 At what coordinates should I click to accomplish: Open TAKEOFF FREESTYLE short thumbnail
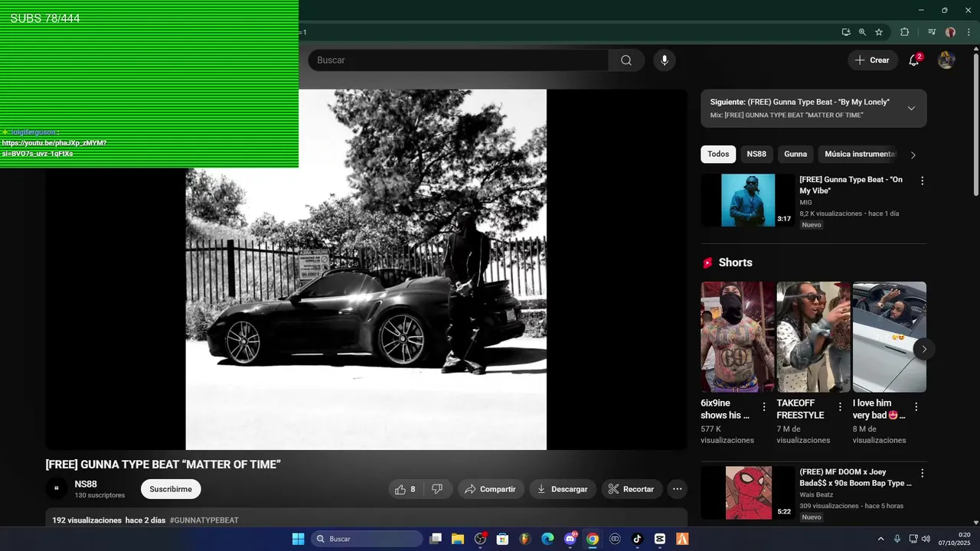coord(814,337)
